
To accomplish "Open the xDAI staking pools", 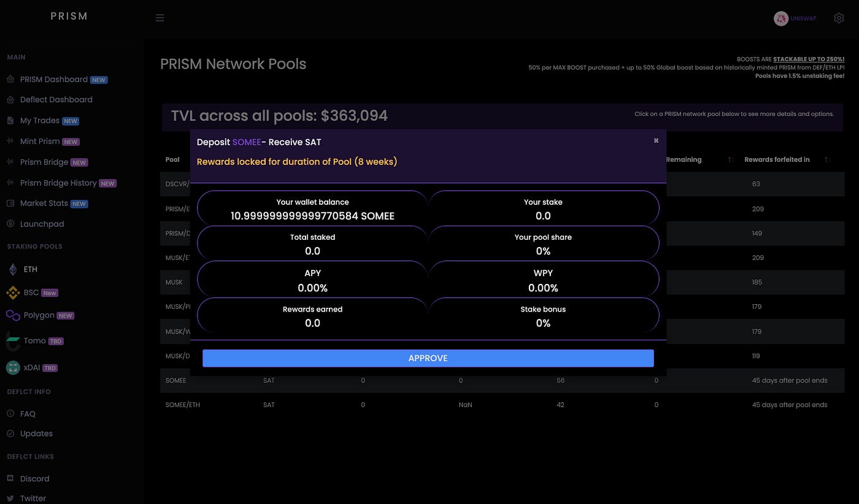I will (32, 368).
